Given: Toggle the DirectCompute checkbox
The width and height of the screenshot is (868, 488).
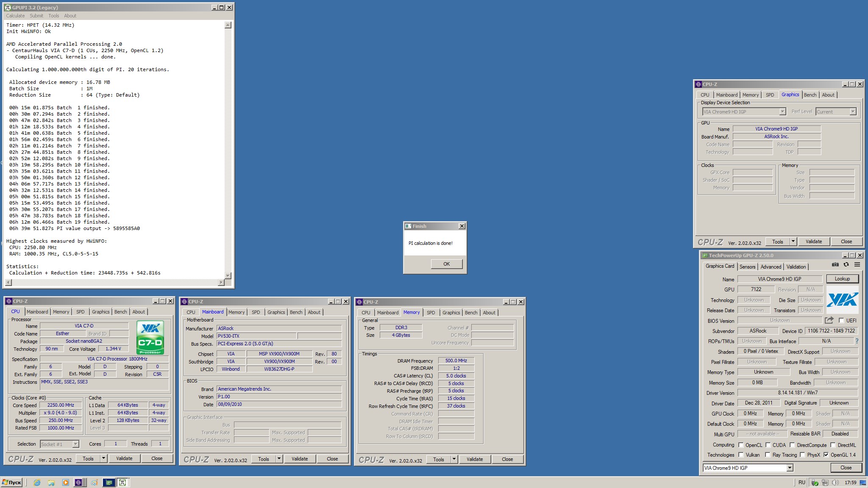Looking at the screenshot, I should [x=792, y=445].
